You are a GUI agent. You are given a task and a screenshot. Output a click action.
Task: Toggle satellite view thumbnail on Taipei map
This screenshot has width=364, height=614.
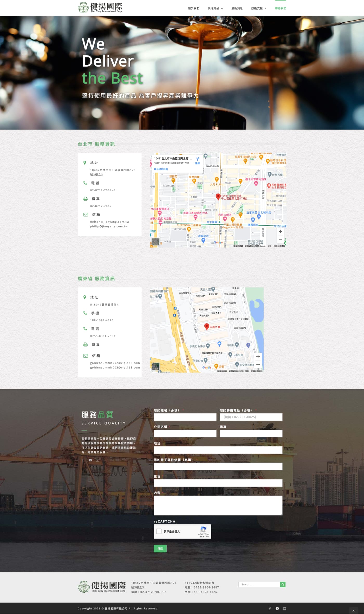(x=156, y=241)
